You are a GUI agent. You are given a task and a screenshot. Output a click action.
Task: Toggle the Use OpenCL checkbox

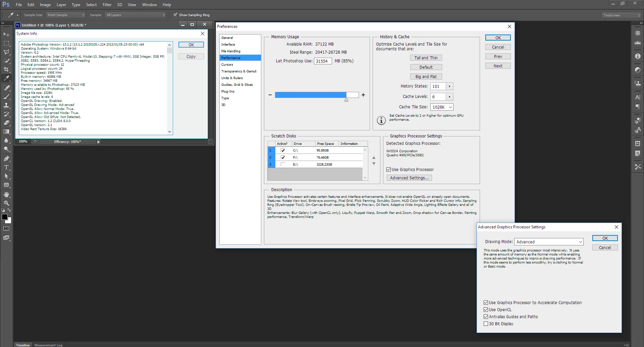[486, 309]
